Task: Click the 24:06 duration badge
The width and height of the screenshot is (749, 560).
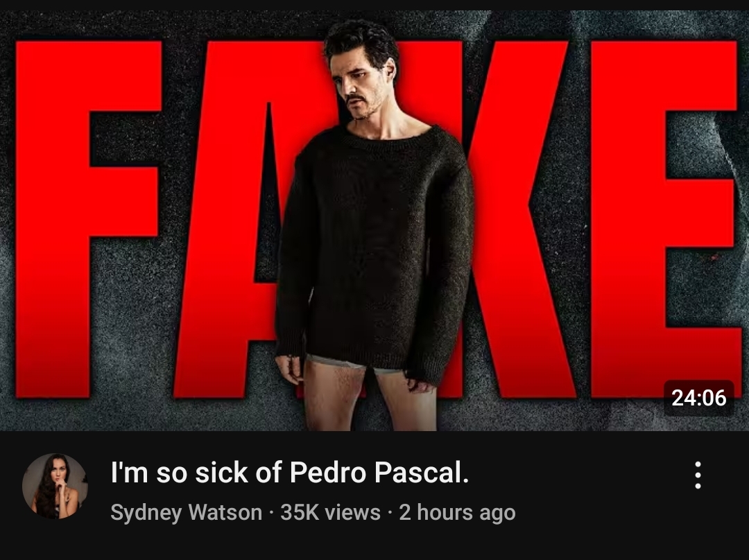Action: 698,398
